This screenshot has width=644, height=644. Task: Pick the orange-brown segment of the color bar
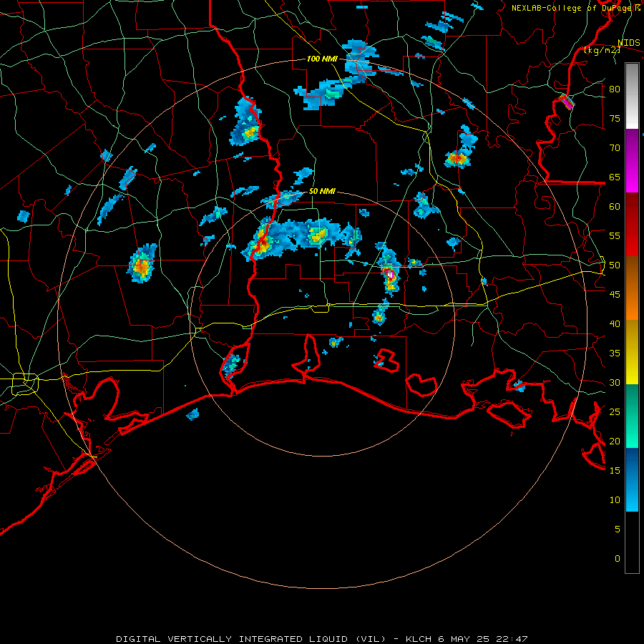[632, 288]
